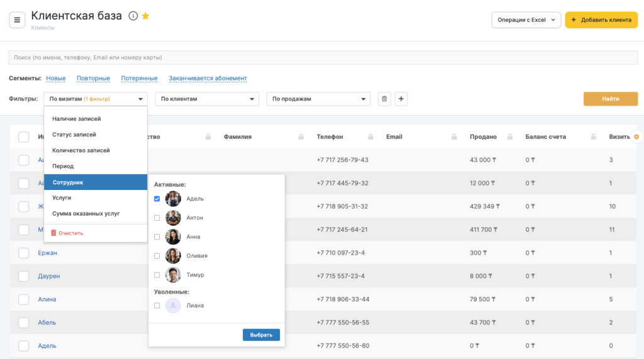Add a new filter with plus icon
This screenshot has width=644, height=359.
click(401, 99)
